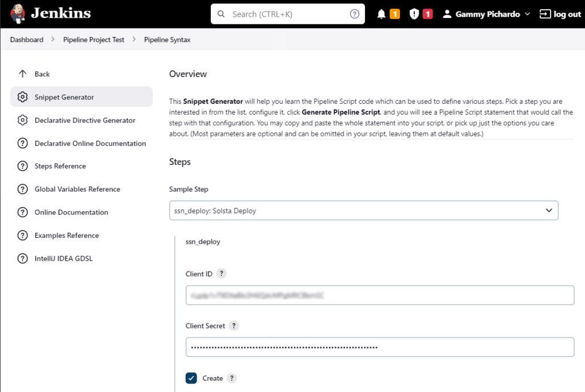The height and width of the screenshot is (392, 585).
Task: Click the orange notification count badge
Action: point(395,14)
